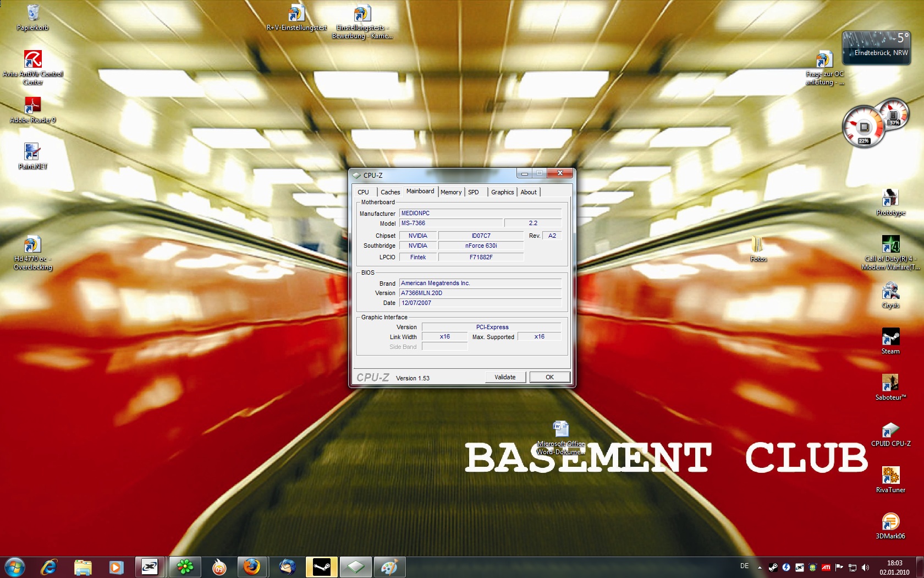
Task: Click the CPU meter gauge gadget
Action: [x=864, y=127]
